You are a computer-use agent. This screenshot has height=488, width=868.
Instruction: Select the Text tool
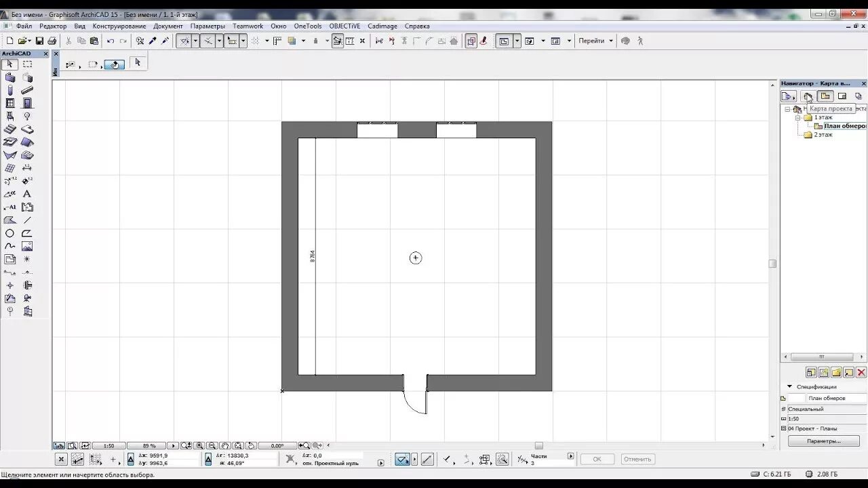pyautogui.click(x=27, y=194)
